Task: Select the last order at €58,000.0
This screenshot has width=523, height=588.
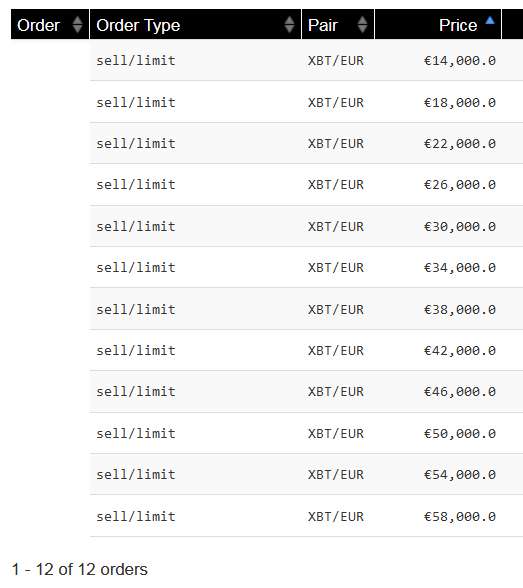Action: pos(306,516)
